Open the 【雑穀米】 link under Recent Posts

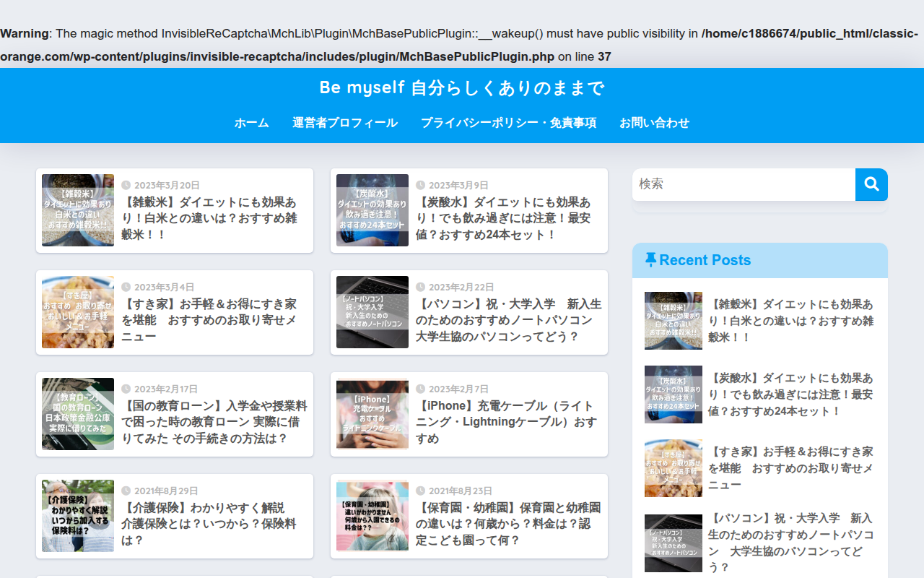coord(791,321)
